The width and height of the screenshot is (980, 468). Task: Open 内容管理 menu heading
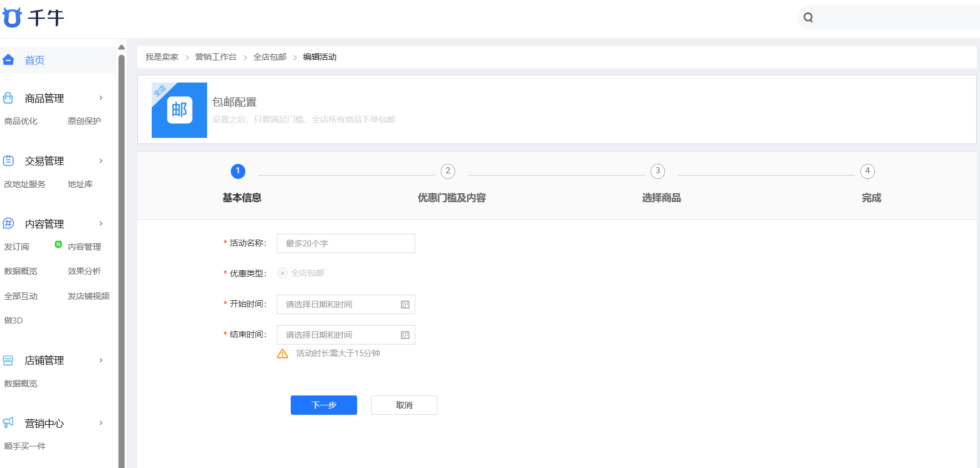point(44,224)
